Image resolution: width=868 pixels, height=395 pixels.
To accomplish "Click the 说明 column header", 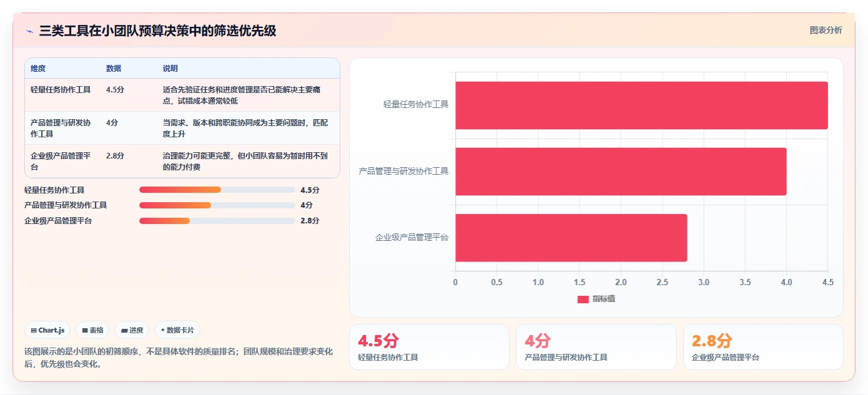I will pos(170,69).
